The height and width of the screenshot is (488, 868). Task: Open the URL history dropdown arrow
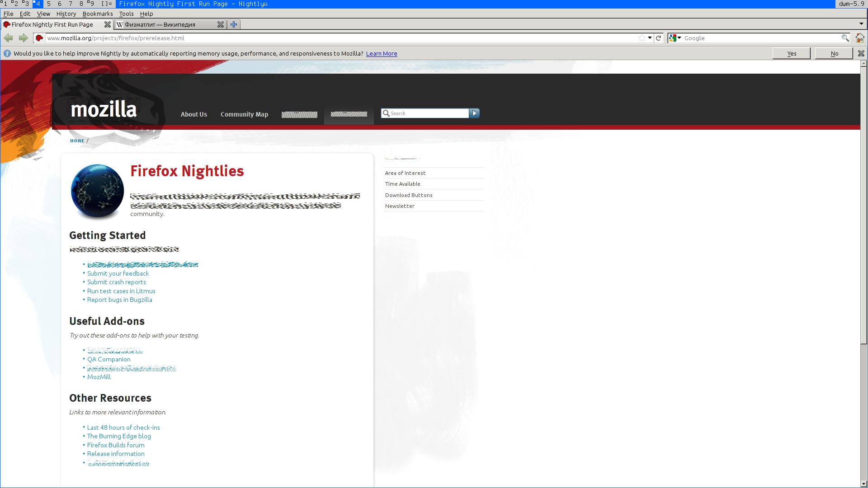(x=650, y=38)
